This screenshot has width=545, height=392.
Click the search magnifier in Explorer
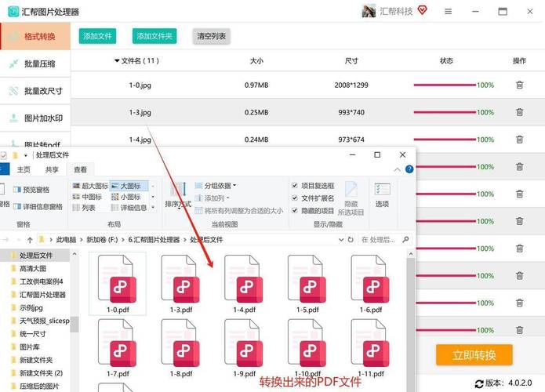click(405, 239)
